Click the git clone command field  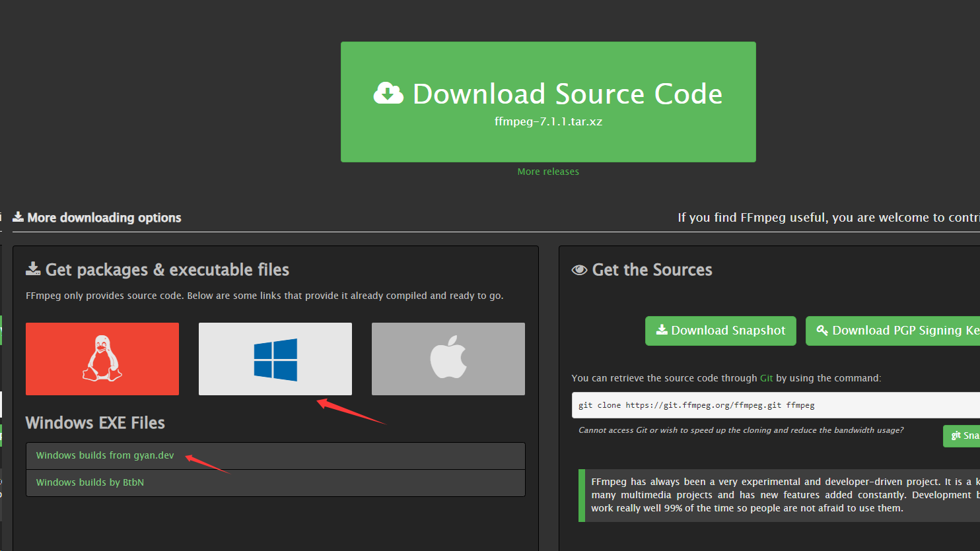[x=776, y=405]
